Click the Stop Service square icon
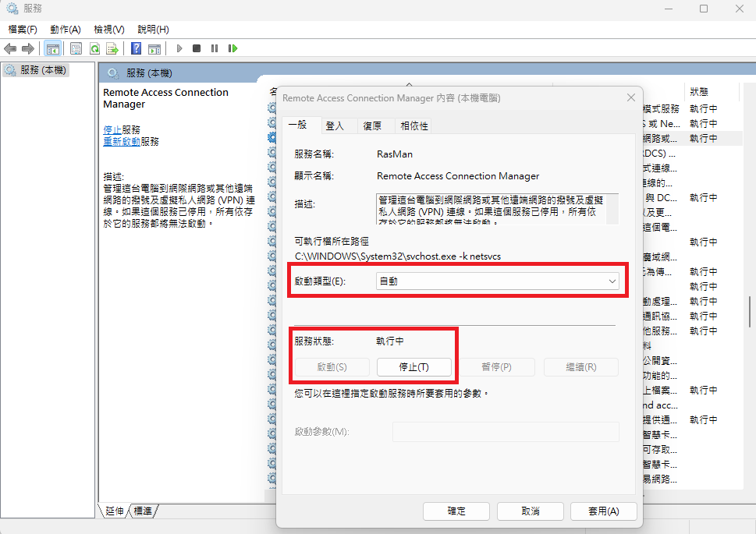Screen dimensions: 756x534 (197, 48)
